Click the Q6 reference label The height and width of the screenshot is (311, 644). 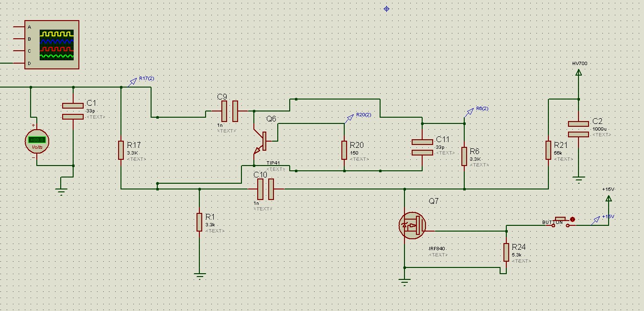pos(271,119)
